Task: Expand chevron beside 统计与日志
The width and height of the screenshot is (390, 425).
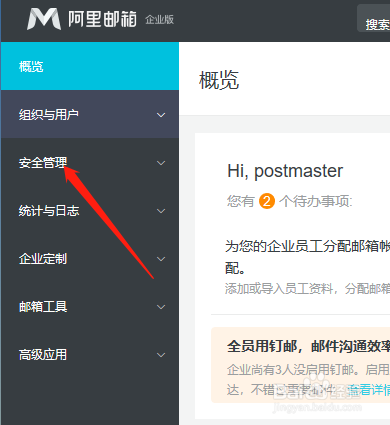Action: (161, 211)
